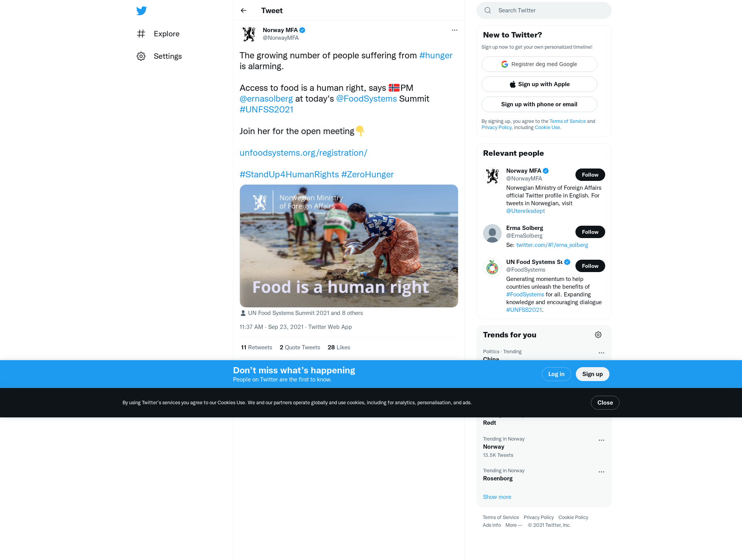Open the More footer menu
This screenshot has height=560, width=742.
click(514, 525)
